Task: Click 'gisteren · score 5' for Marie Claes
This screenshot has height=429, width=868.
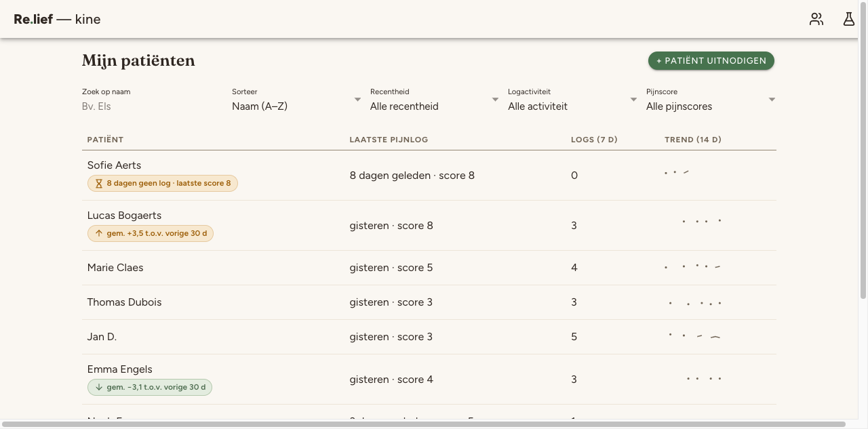Action: [391, 268]
